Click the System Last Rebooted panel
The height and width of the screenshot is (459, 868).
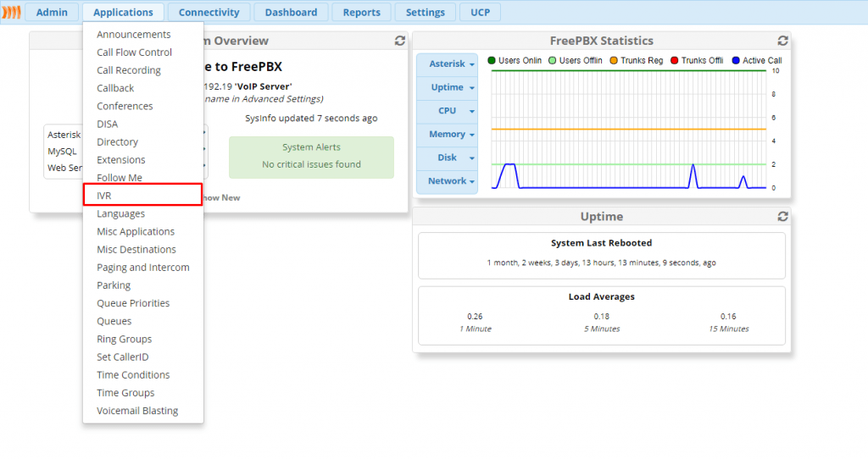pyautogui.click(x=601, y=256)
